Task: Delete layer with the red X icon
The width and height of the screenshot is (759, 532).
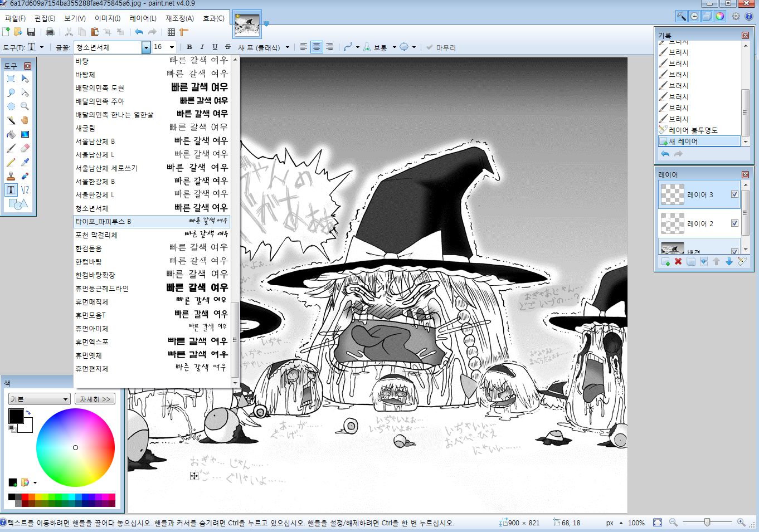Action: (678, 261)
